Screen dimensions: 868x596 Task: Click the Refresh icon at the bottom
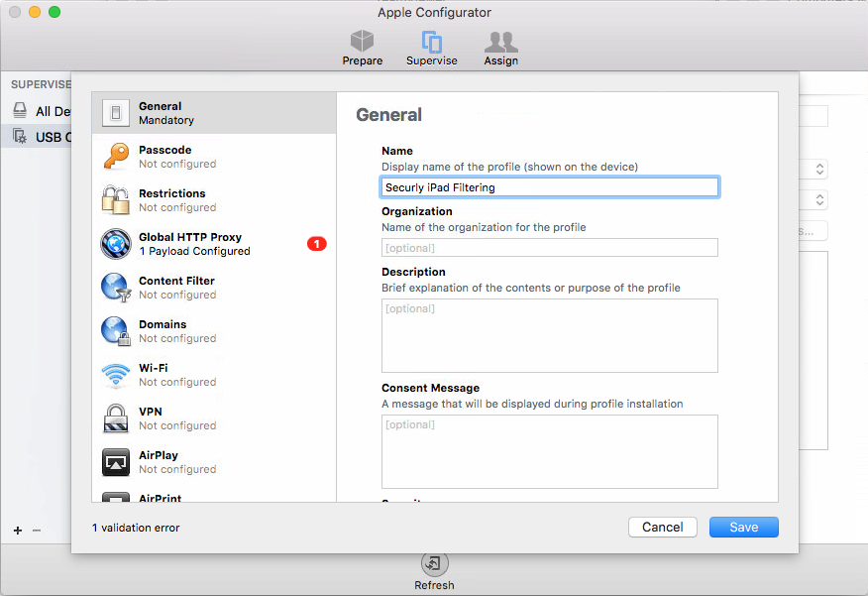pos(435,564)
